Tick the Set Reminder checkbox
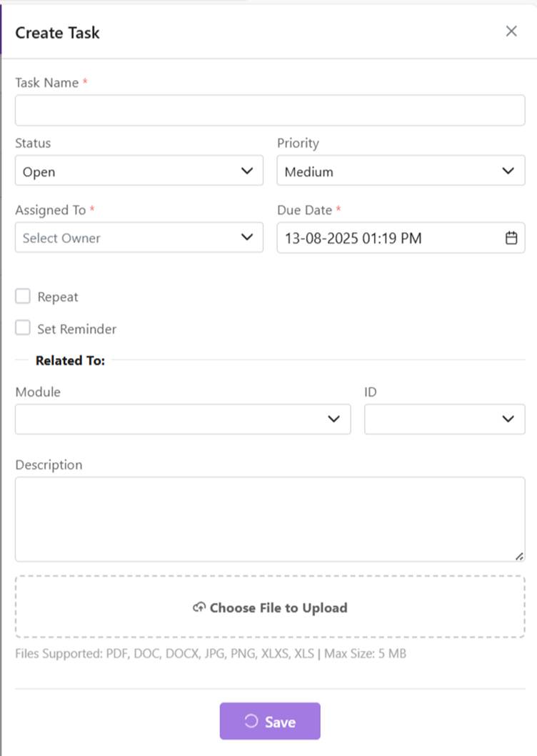The image size is (537, 756). click(23, 328)
